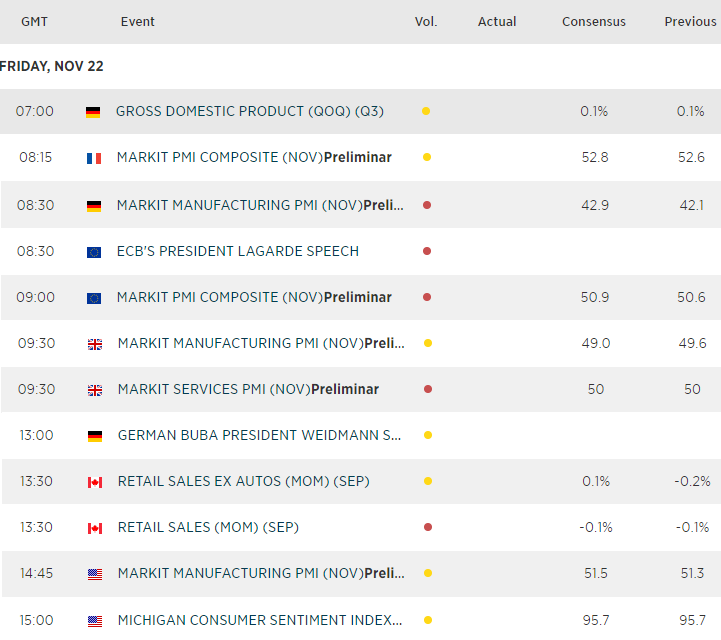The height and width of the screenshot is (640, 721).
Task: Click yellow volatility dot for Gross Domestic Product
Action: pos(426,112)
